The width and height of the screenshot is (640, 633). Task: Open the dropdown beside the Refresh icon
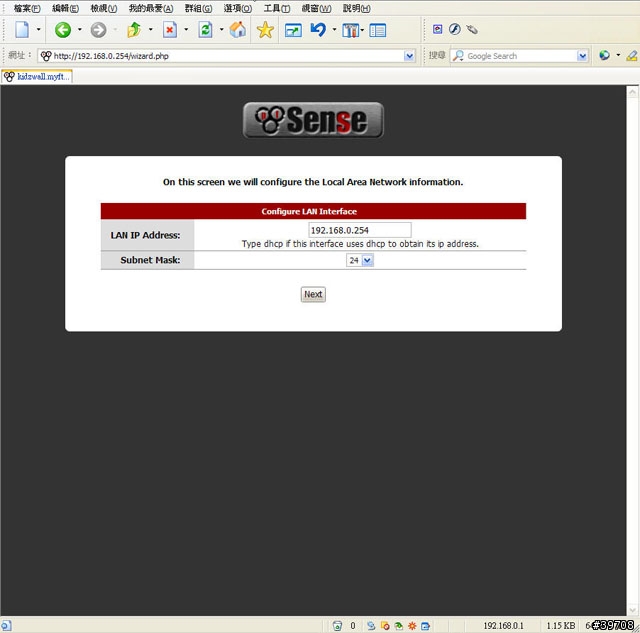point(222,29)
